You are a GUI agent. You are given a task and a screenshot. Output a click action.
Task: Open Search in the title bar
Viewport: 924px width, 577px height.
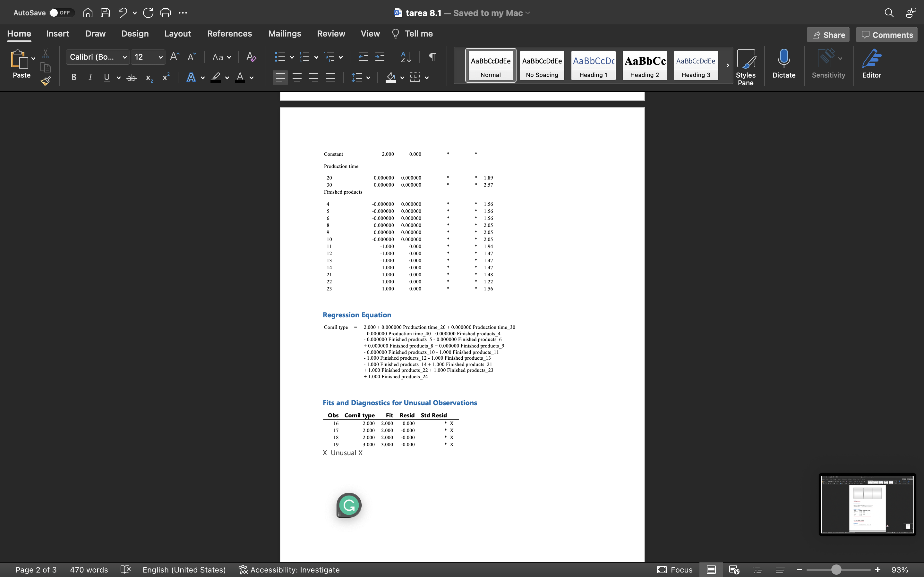pyautogui.click(x=889, y=13)
